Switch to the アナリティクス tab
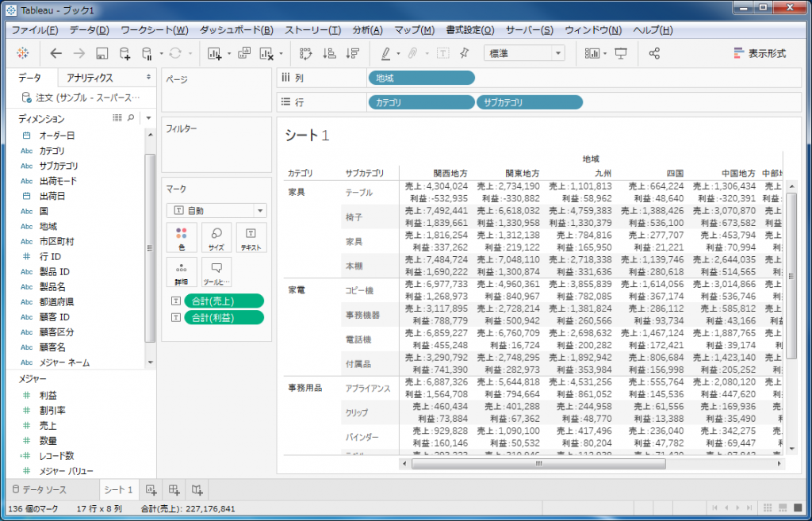Viewport: 812px width, 521px height. pos(90,78)
